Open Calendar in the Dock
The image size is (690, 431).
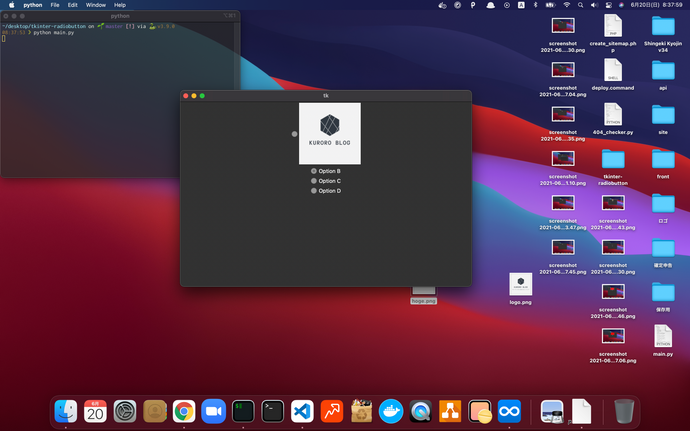[x=95, y=411]
